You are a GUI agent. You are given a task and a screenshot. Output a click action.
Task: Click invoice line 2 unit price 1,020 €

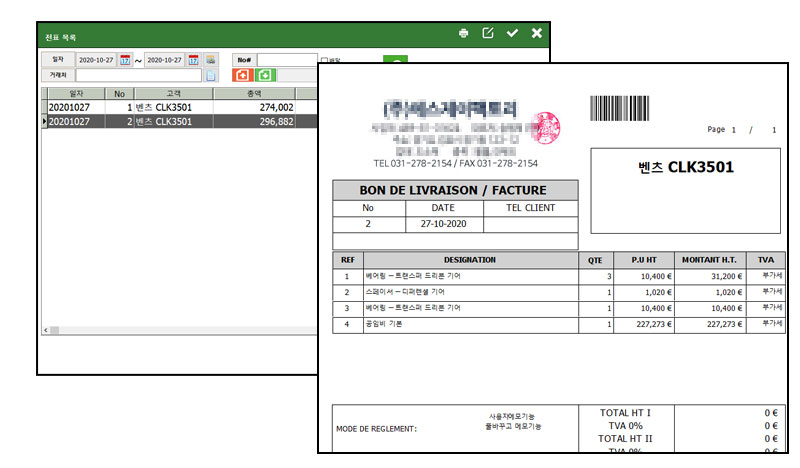(x=644, y=292)
